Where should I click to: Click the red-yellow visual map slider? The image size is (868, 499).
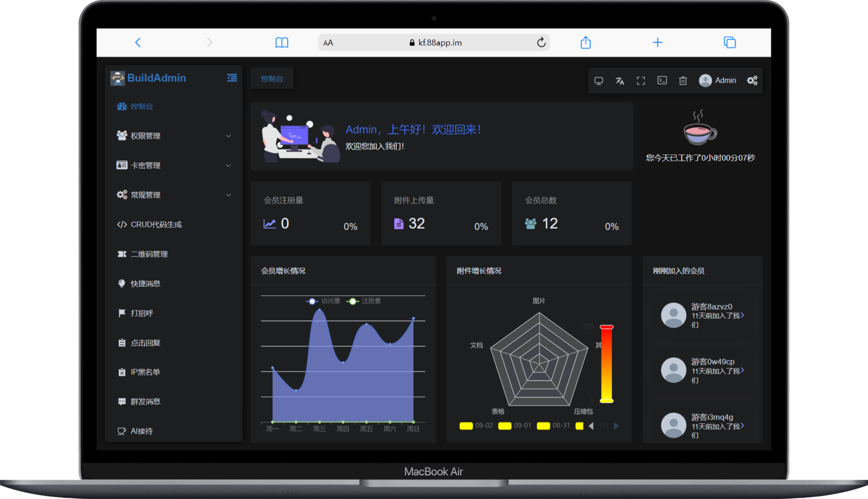pyautogui.click(x=606, y=364)
